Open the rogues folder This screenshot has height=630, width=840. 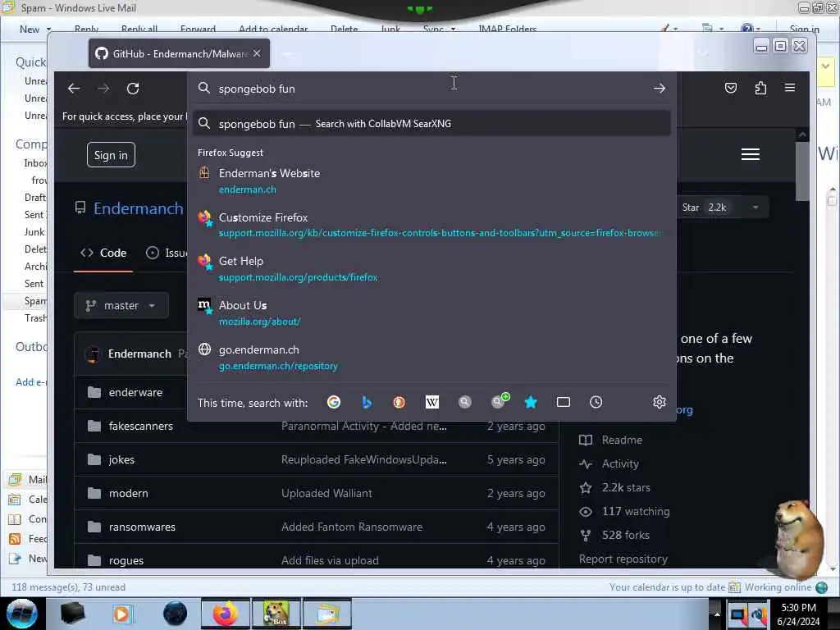(126, 561)
